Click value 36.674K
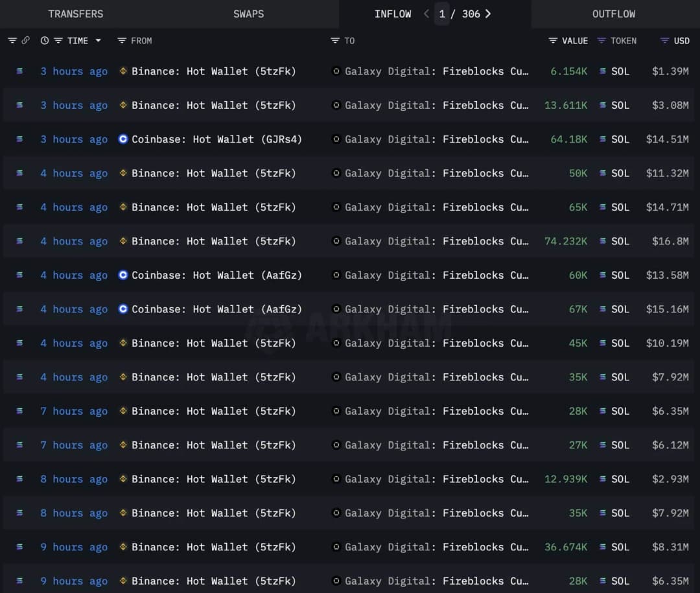 click(x=566, y=547)
